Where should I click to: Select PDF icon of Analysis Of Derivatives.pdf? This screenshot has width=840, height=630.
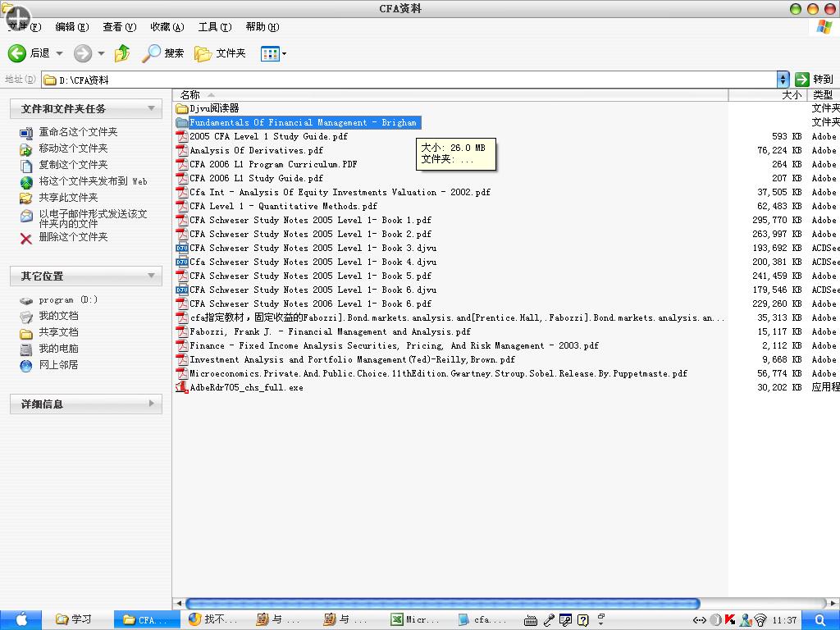click(182, 151)
